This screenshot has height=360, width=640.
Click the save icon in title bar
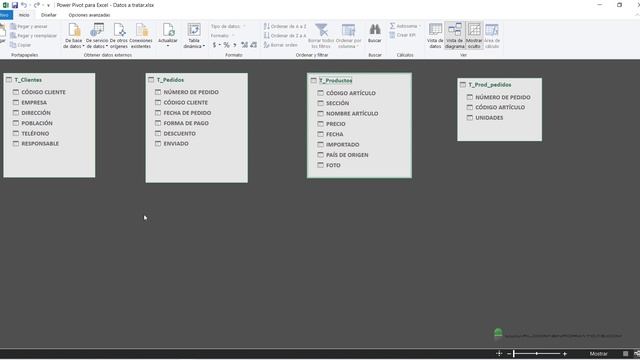click(15, 5)
